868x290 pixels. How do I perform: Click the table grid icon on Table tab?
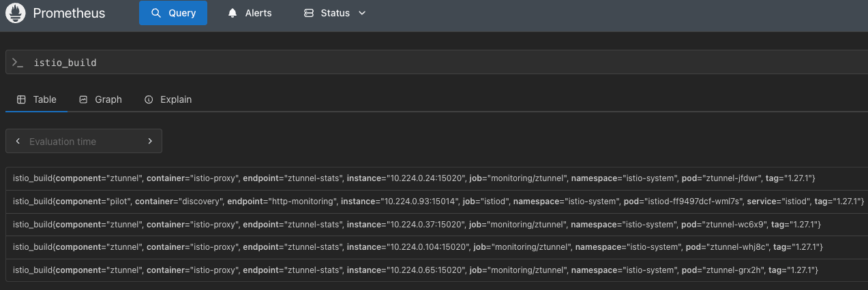pos(20,99)
